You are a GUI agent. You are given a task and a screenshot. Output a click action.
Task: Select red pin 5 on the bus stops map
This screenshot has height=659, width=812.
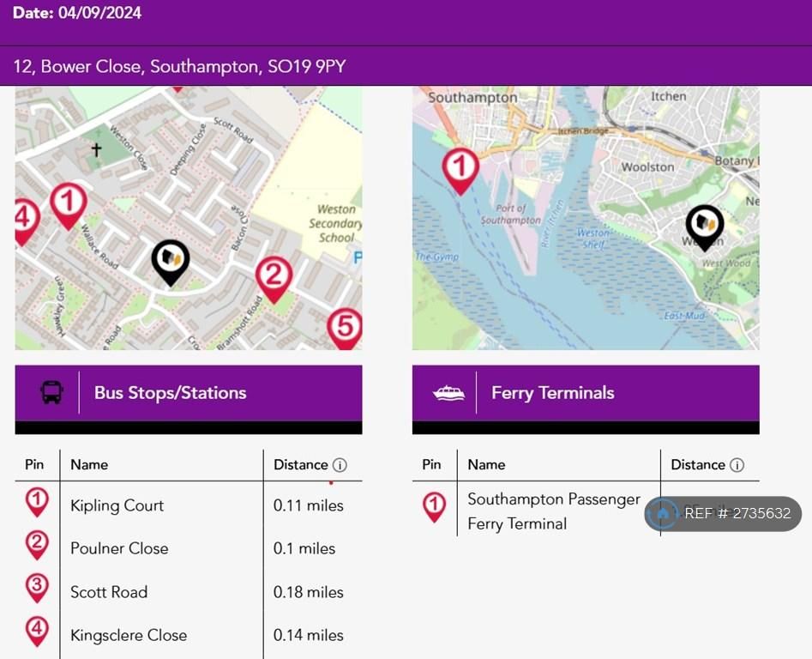pos(345,327)
